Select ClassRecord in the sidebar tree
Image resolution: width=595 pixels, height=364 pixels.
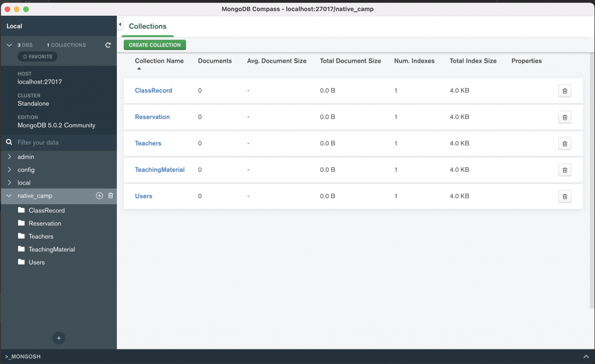point(46,210)
